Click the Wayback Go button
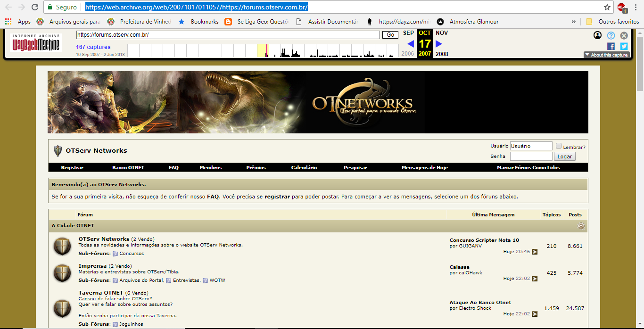Screen dimensions: 644x329 (x=390, y=35)
